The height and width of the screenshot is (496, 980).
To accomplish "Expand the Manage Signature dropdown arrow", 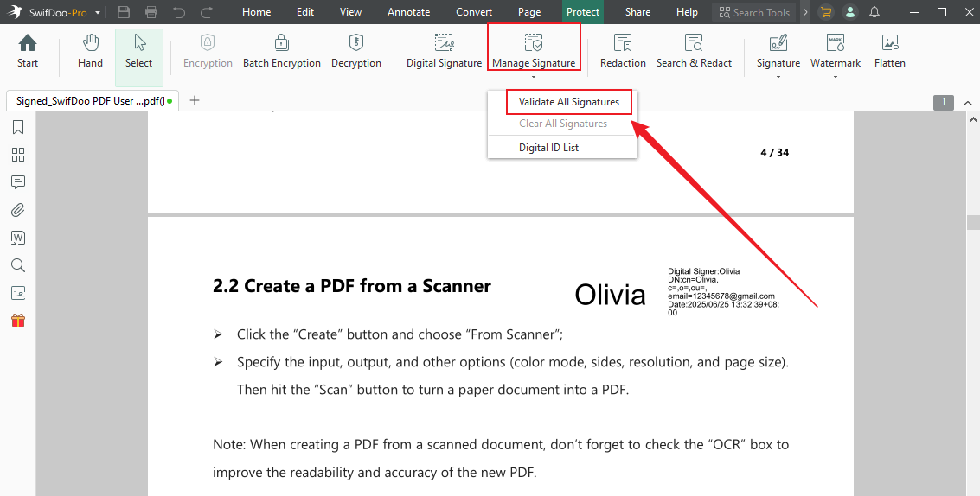I will click(534, 78).
